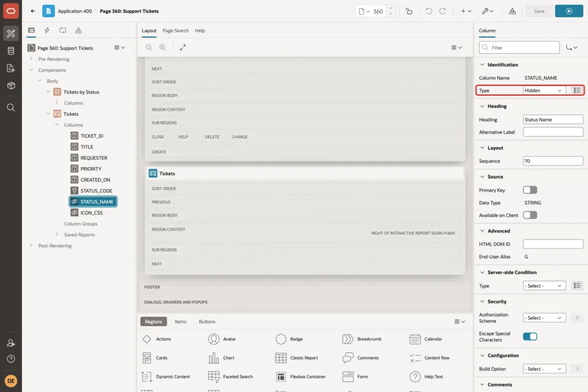The height and width of the screenshot is (392, 588).
Task: Open SQL Workshop database icon in sidebar
Action: point(11,51)
